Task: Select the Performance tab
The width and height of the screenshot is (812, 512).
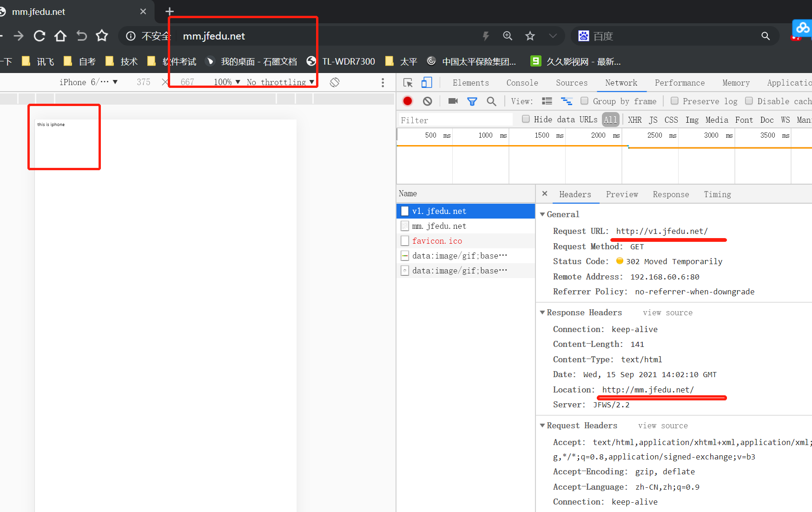Action: coord(680,83)
